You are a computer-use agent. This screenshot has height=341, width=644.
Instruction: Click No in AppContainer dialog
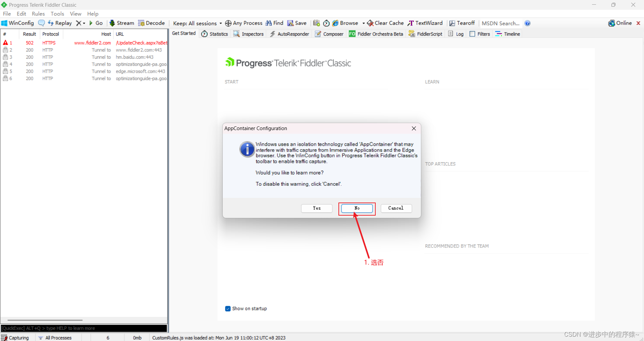(x=357, y=208)
